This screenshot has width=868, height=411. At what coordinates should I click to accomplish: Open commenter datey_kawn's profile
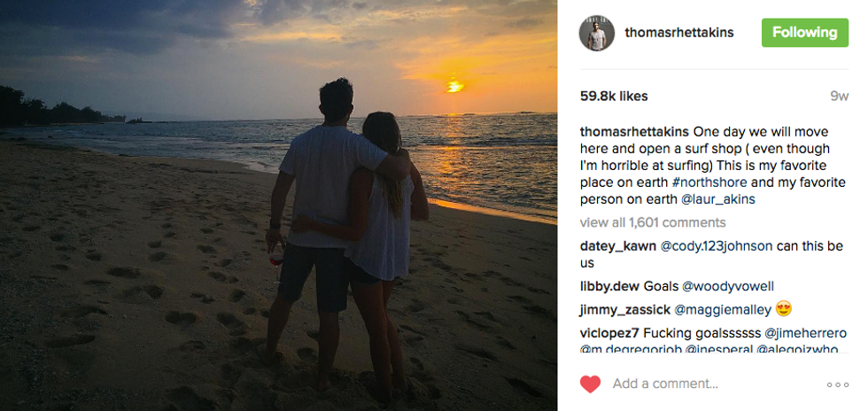coord(618,246)
